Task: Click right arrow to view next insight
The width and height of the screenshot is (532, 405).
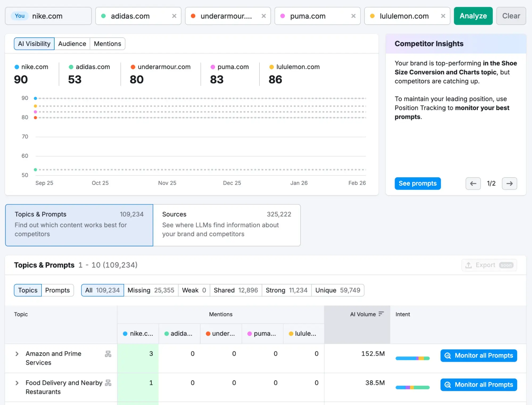Action: coord(509,183)
